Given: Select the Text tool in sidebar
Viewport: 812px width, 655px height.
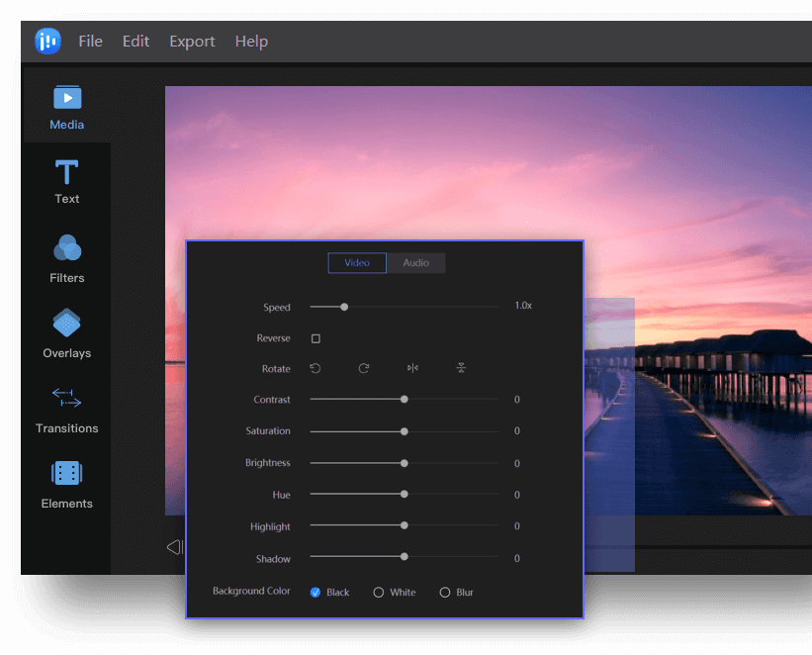Looking at the screenshot, I should (x=67, y=182).
